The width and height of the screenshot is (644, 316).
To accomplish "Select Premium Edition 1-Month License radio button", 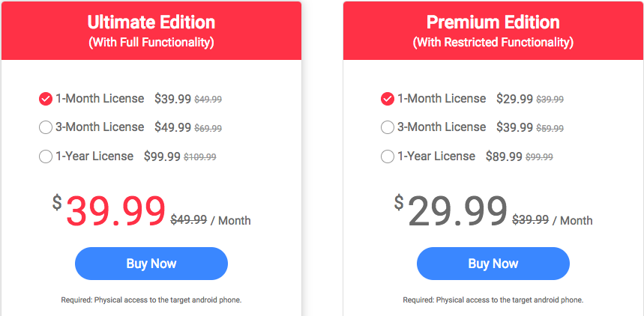I will pyautogui.click(x=388, y=99).
